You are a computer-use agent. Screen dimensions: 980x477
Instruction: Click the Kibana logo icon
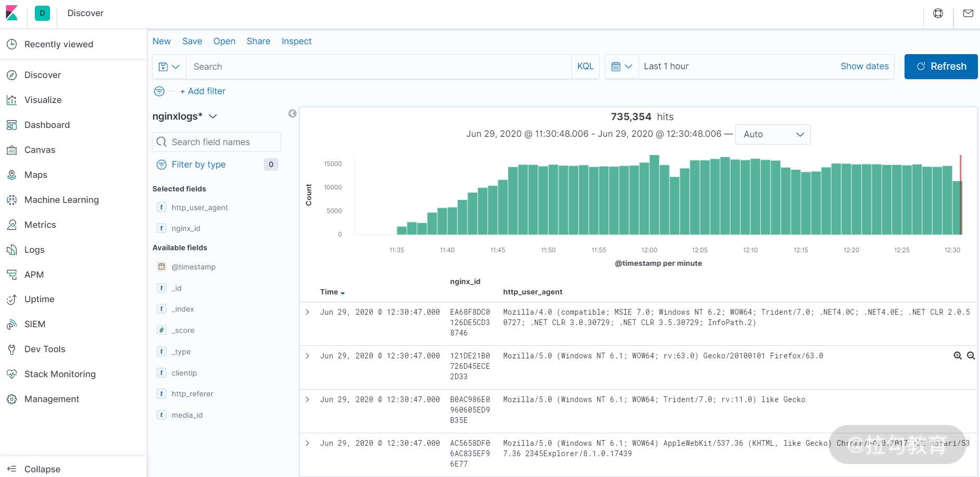[x=12, y=13]
